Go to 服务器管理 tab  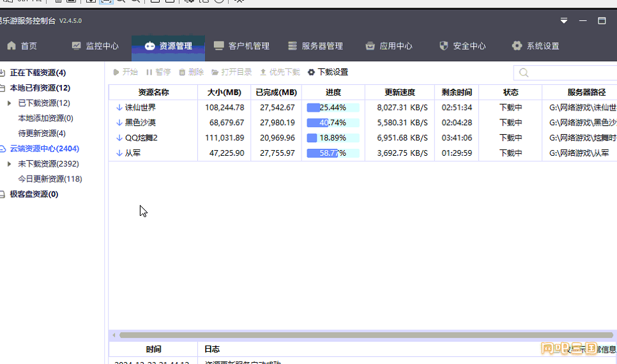pyautogui.click(x=315, y=46)
